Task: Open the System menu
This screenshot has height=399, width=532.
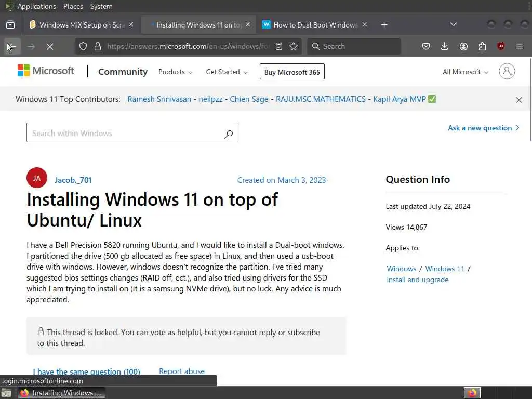Action: pos(101,6)
